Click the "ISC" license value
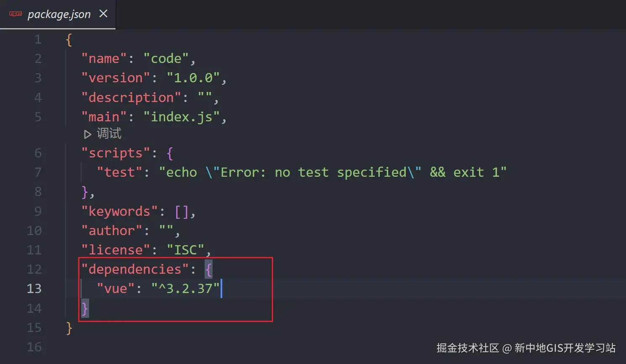This screenshot has height=364, width=626. tap(185, 250)
